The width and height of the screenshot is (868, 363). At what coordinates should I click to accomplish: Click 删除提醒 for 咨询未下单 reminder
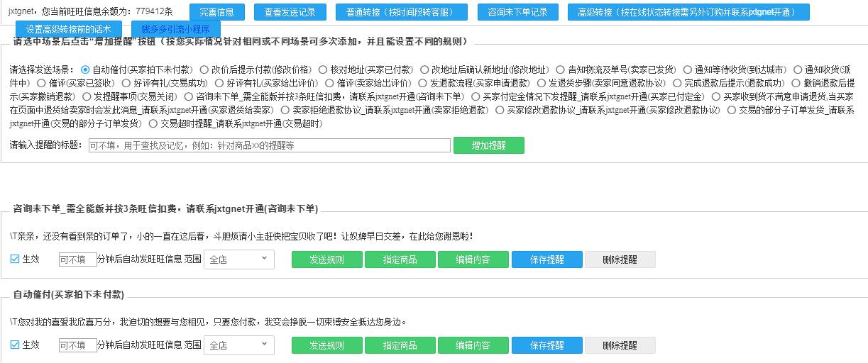pyautogui.click(x=620, y=259)
